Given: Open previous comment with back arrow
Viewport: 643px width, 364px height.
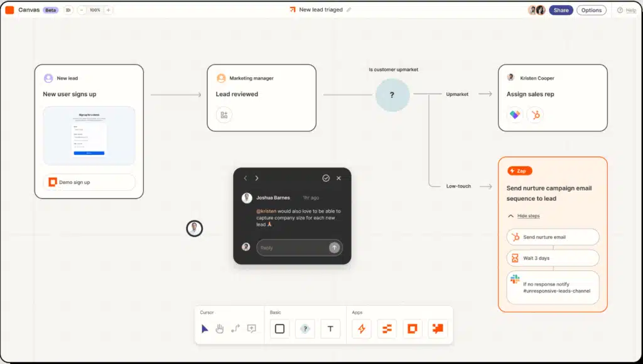Looking at the screenshot, I should 245,178.
